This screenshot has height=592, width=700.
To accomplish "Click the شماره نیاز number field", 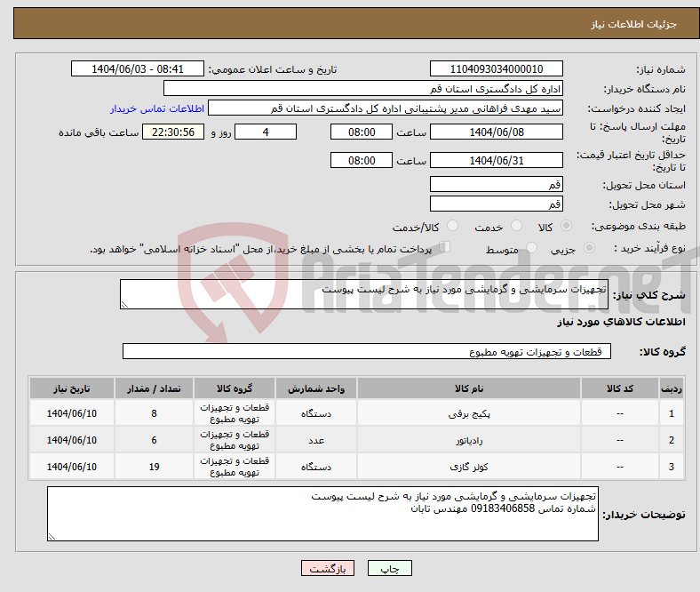I will click(x=496, y=69).
